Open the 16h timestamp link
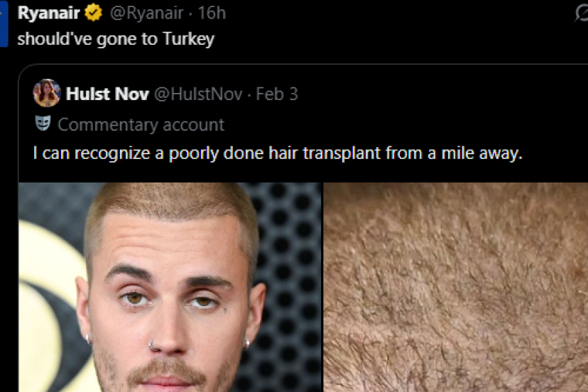Viewport: 588px width, 392px height. (x=211, y=13)
